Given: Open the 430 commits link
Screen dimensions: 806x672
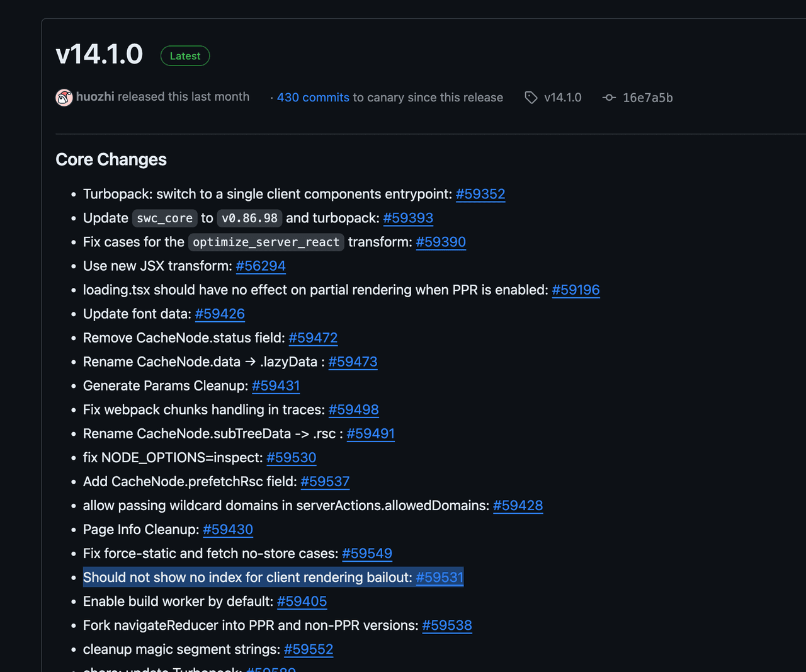Looking at the screenshot, I should 313,98.
